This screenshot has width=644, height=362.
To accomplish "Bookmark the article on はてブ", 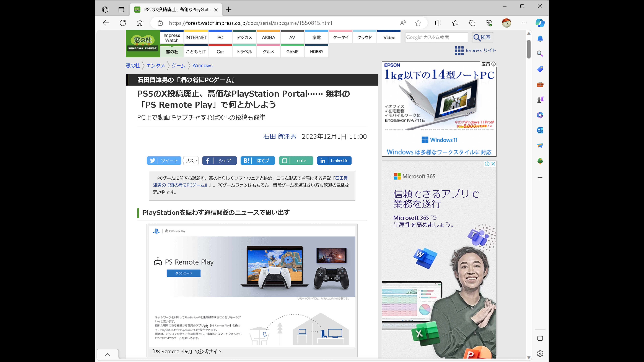I will point(257,161).
